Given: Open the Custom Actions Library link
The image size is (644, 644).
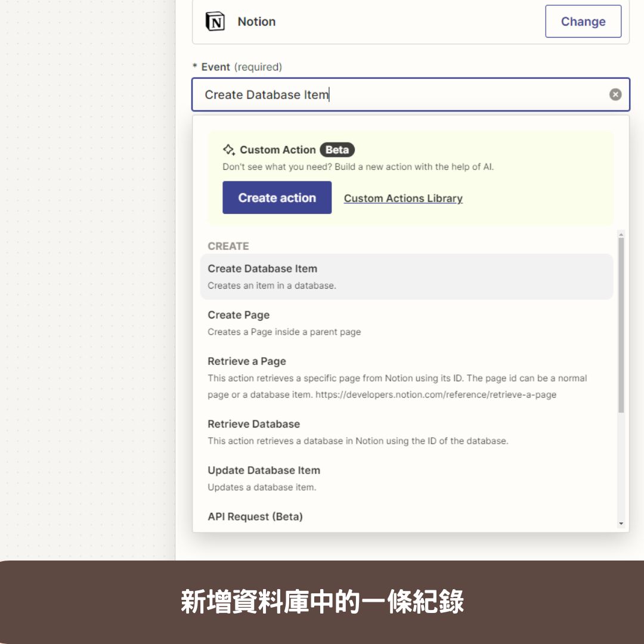Looking at the screenshot, I should [403, 198].
